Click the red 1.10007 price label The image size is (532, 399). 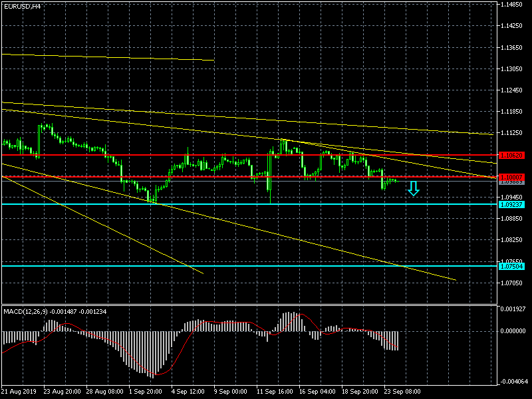(x=511, y=177)
